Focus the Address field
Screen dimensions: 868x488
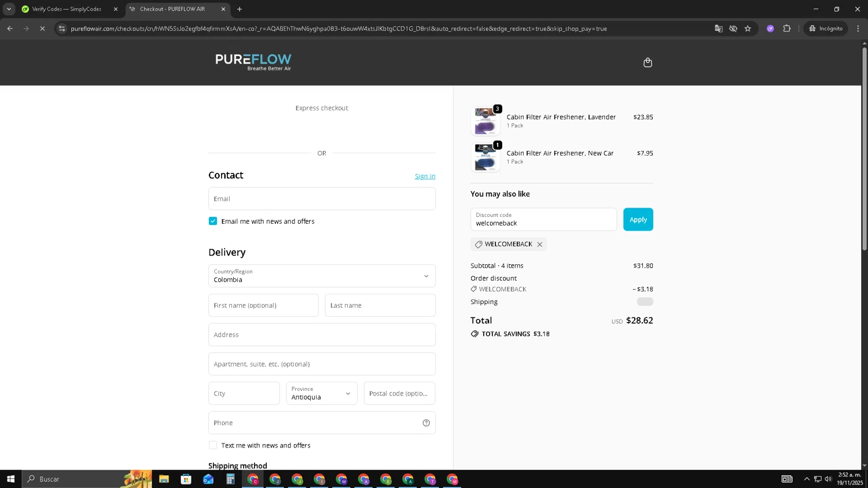[x=322, y=335]
